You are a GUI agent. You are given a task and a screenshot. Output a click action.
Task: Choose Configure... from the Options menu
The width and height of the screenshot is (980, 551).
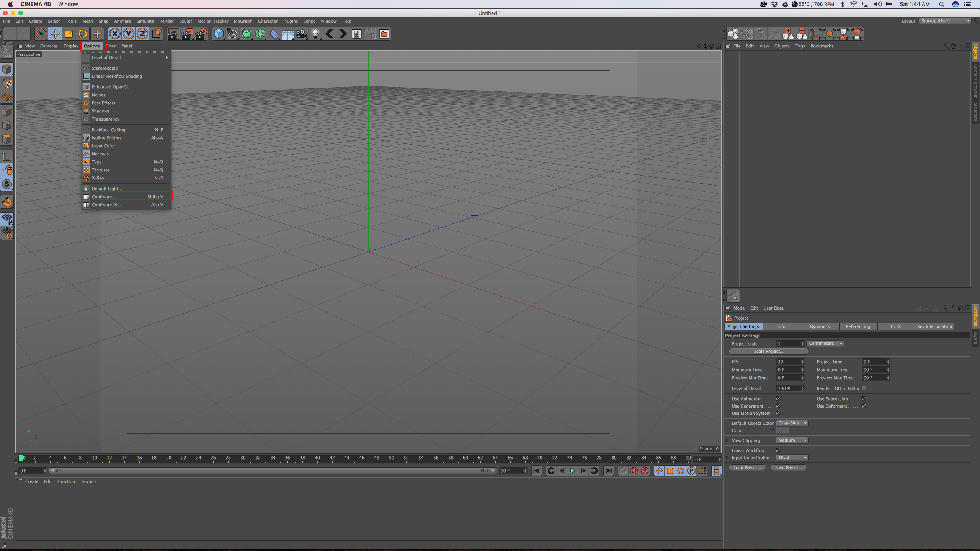104,197
